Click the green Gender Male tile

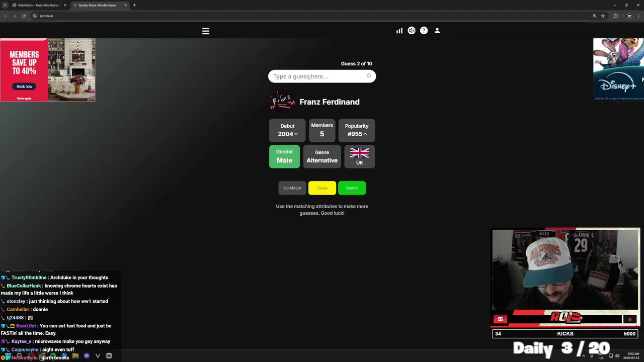tap(284, 156)
